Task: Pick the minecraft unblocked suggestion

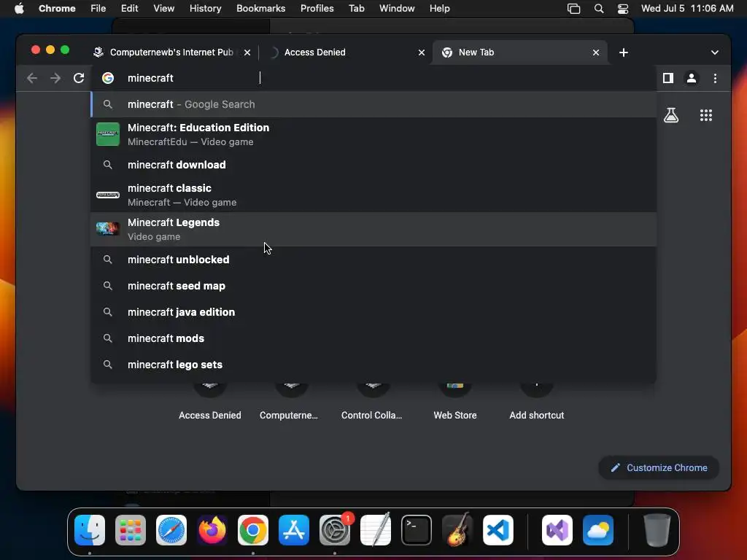Action: (373, 260)
